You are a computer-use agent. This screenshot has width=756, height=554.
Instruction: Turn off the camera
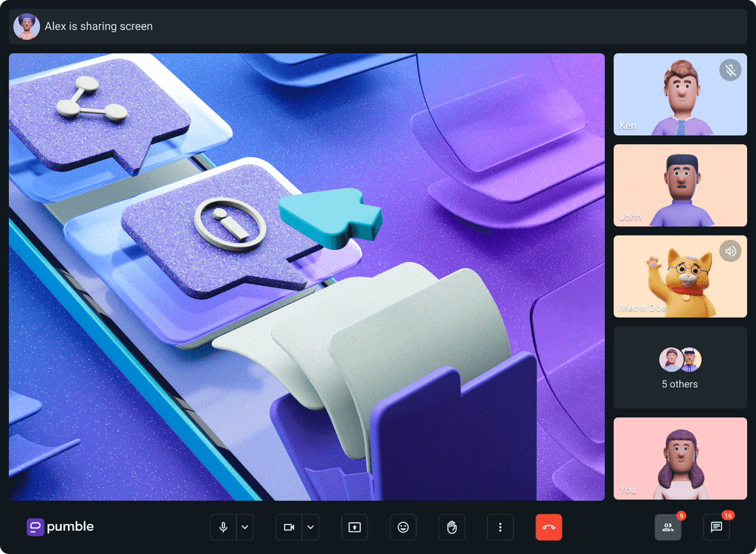[289, 528]
